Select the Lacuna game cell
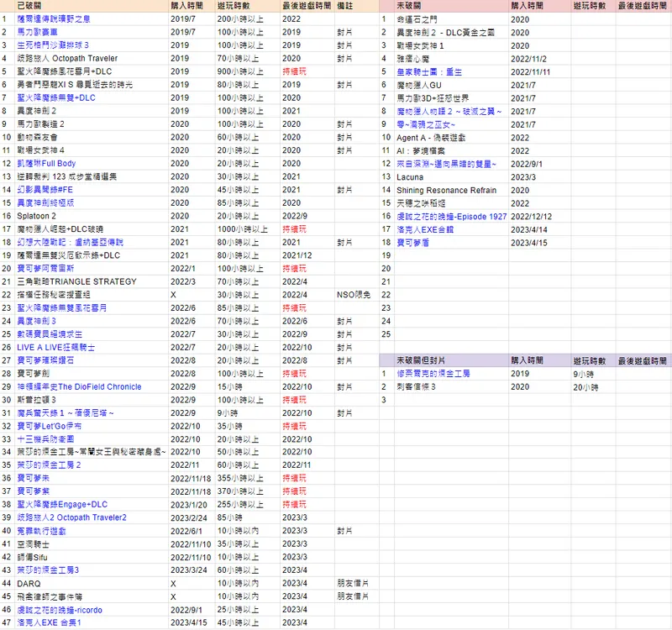 (409, 176)
